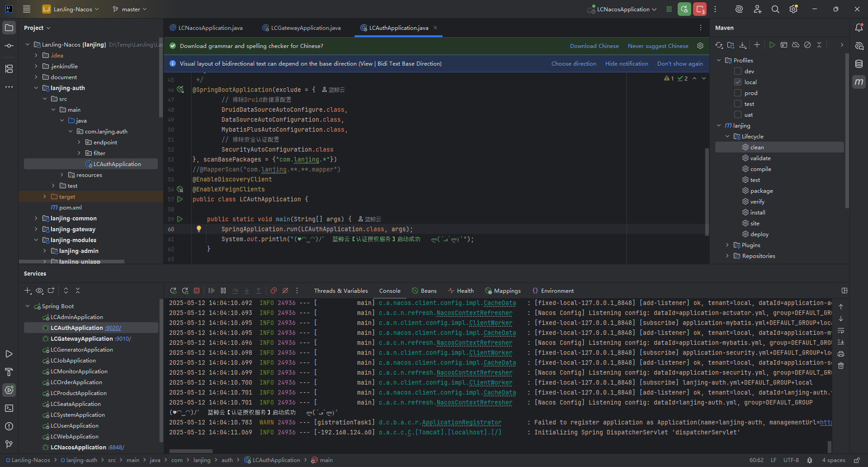Viewport: 868px width, 467px height.
Task: Open the Project view dropdown
Action: (x=37, y=28)
